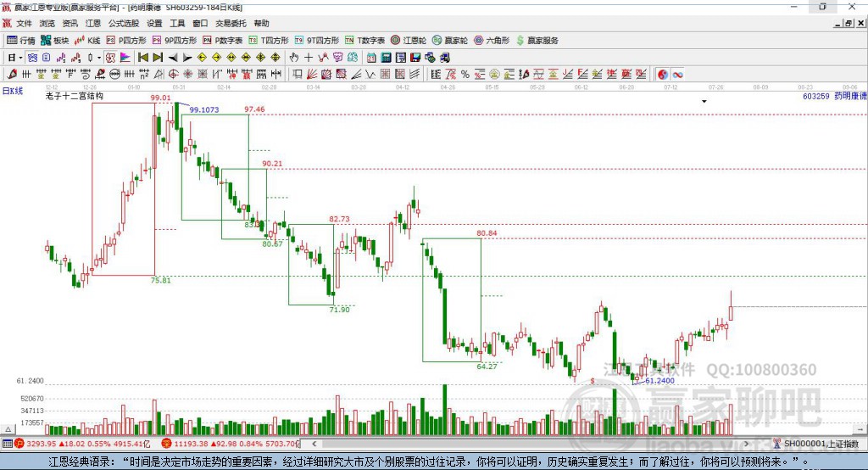Open the 江恩 menu
Screen dimensions: 868x470
tap(93, 23)
